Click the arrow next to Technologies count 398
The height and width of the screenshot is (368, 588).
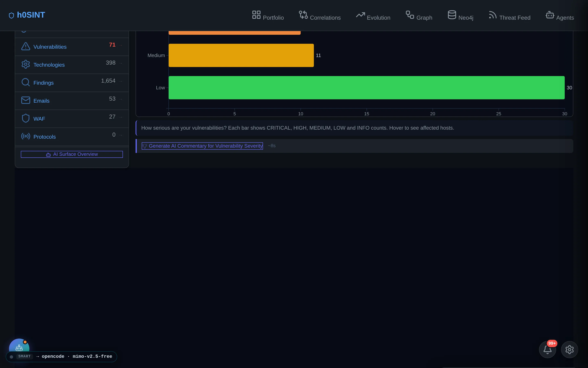pyautogui.click(x=121, y=63)
